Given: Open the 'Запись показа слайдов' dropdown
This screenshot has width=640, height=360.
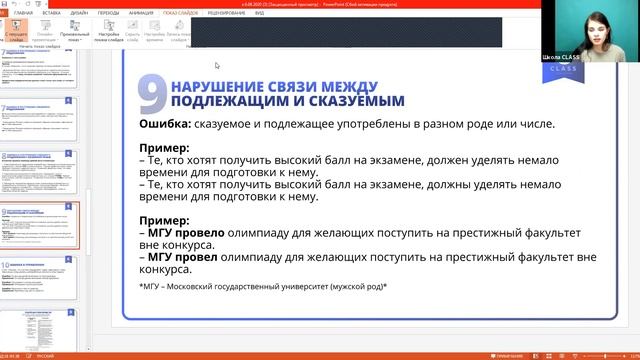Looking at the screenshot, I should 179,31.
